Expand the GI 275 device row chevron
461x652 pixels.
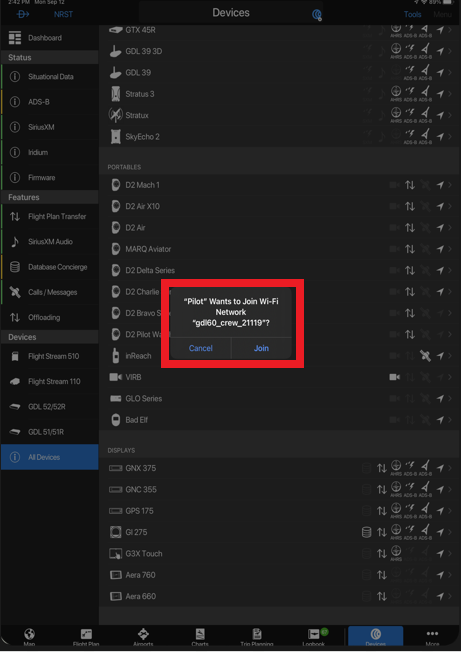[450, 532]
